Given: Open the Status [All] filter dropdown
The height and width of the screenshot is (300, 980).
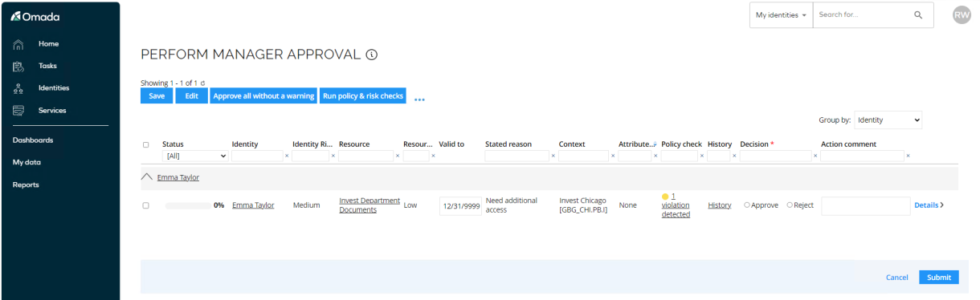Looking at the screenshot, I should point(195,156).
